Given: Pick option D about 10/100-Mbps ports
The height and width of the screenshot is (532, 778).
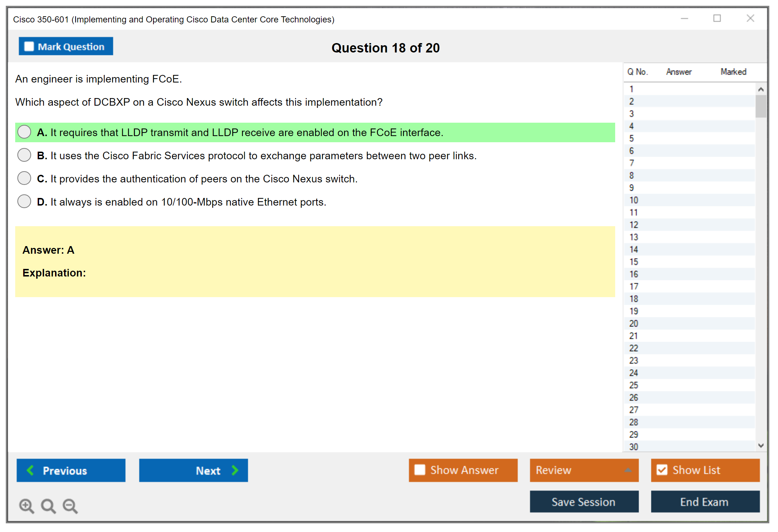Looking at the screenshot, I should (24, 202).
